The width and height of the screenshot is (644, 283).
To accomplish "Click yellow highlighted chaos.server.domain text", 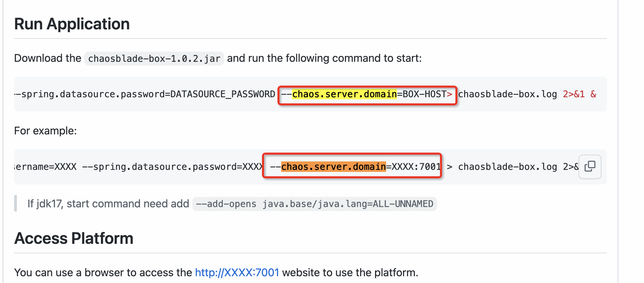I will 344,94.
